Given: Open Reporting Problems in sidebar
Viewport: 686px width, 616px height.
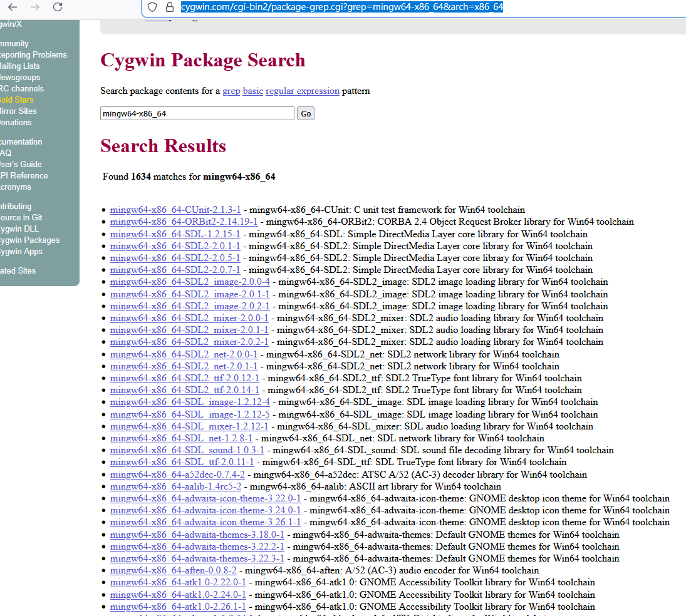Looking at the screenshot, I should pyautogui.click(x=33, y=54).
